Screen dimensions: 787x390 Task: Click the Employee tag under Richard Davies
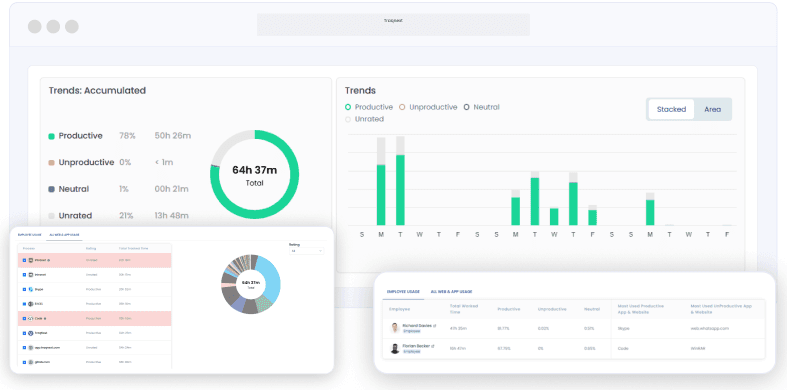412,331
